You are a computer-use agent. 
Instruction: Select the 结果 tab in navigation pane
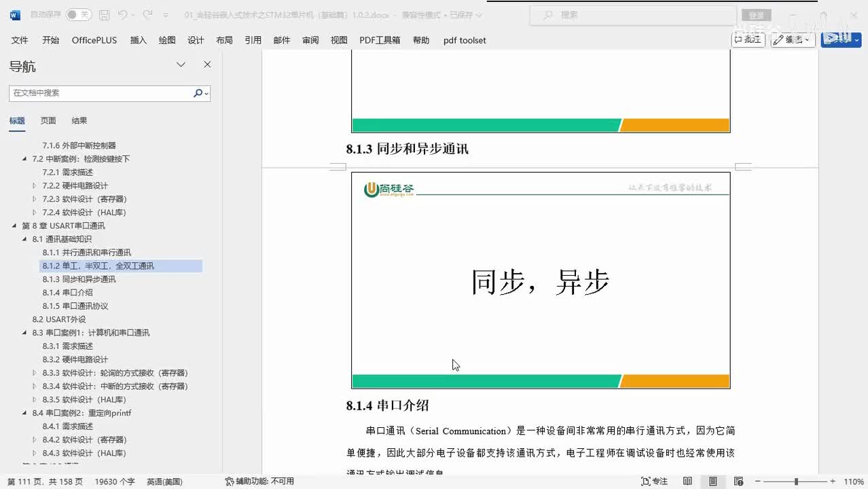(x=79, y=121)
